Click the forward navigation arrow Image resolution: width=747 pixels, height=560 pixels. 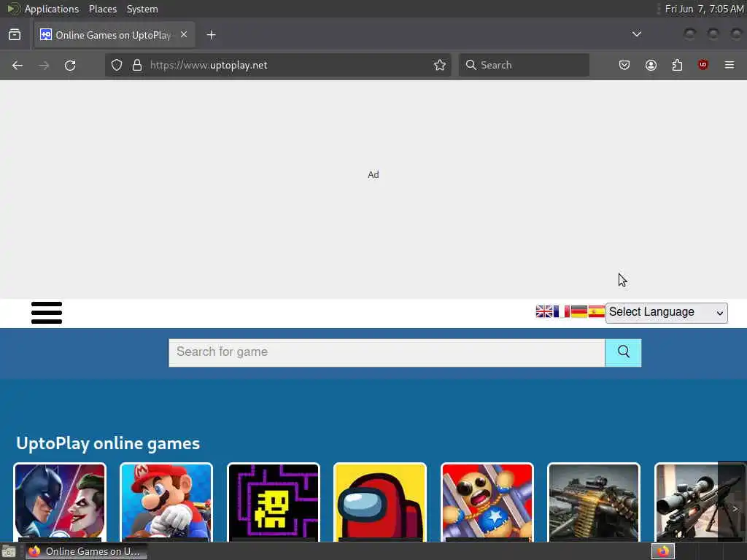click(x=44, y=65)
